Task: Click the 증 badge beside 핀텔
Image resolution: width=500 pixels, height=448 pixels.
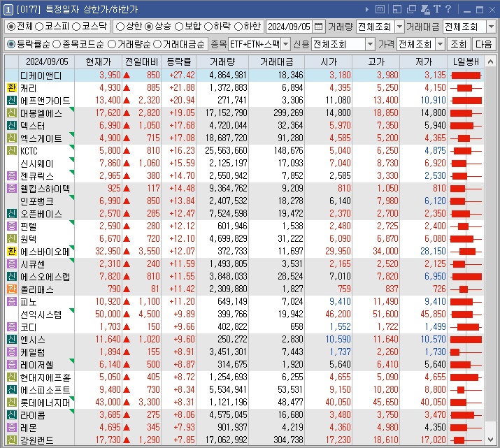Action: pos(11,226)
